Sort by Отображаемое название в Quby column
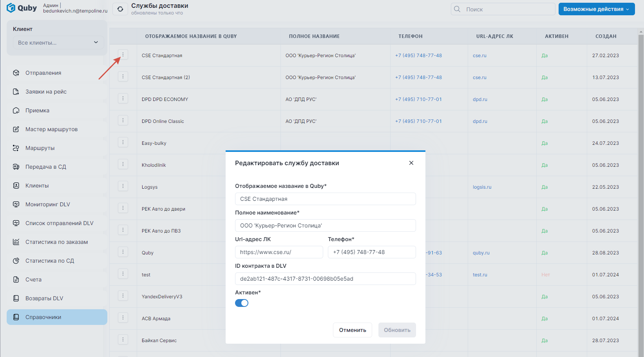 click(x=191, y=36)
